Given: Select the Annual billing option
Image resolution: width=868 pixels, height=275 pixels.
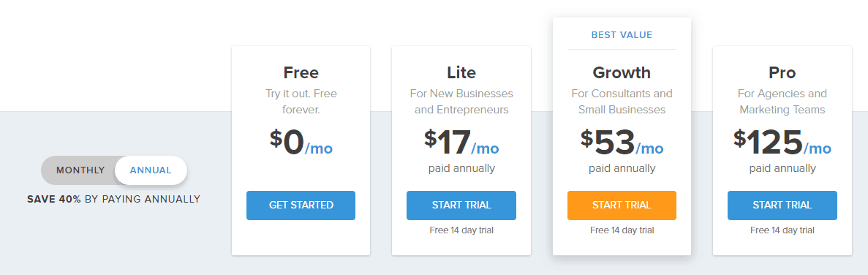Looking at the screenshot, I should (151, 170).
